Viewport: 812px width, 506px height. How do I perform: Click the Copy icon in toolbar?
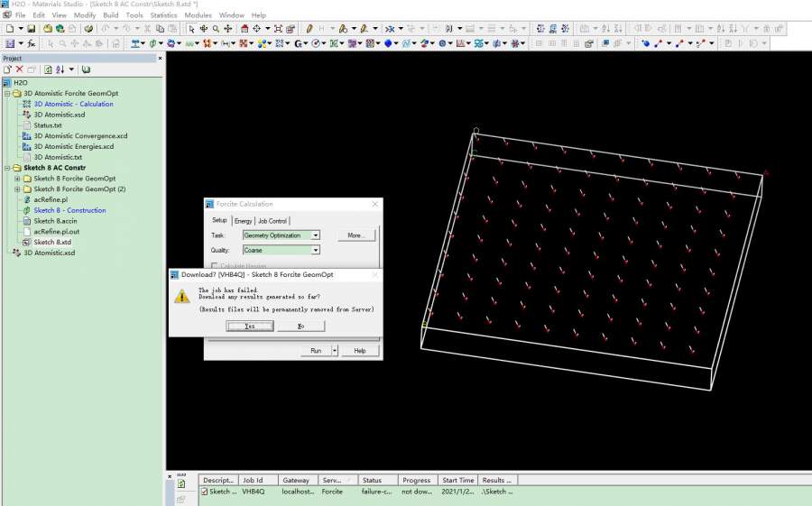click(x=160, y=29)
